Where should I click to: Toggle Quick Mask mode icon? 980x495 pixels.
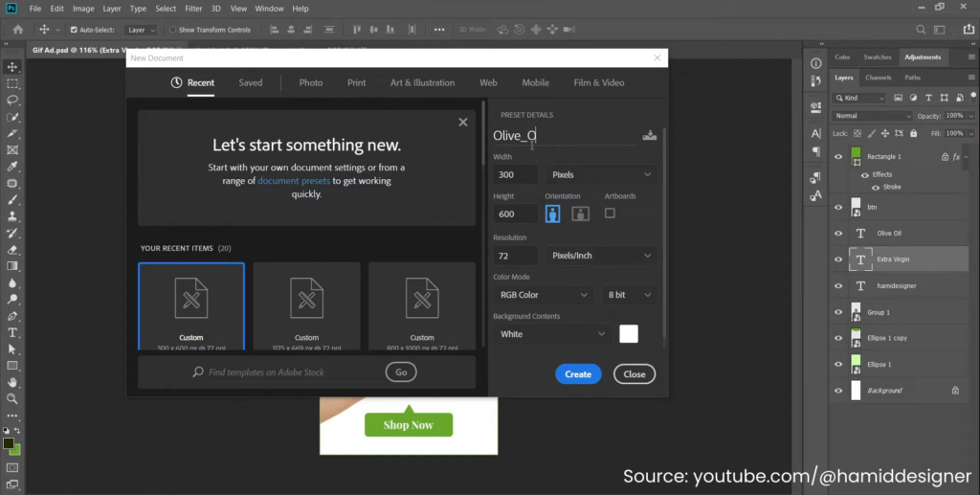tap(11, 467)
